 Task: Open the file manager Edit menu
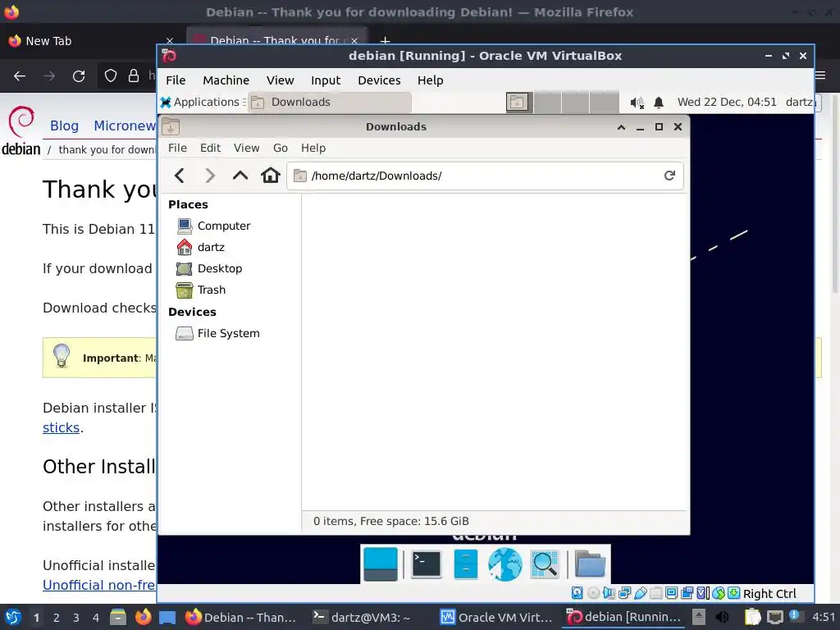coord(210,148)
